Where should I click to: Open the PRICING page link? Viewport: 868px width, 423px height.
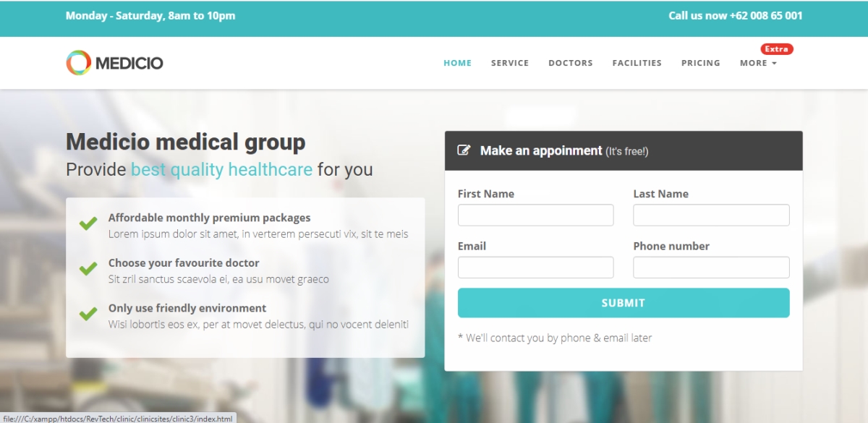(x=701, y=63)
